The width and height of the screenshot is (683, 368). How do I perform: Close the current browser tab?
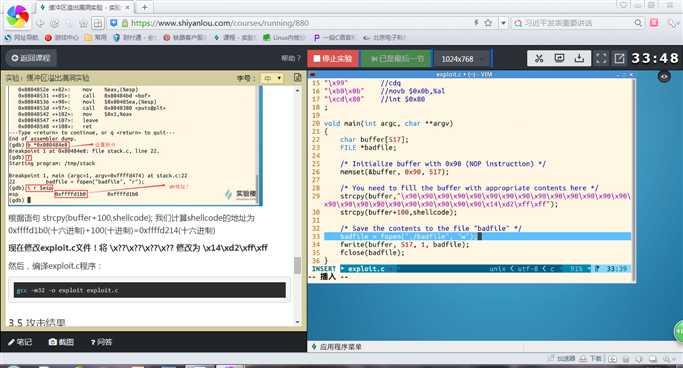[x=128, y=7]
